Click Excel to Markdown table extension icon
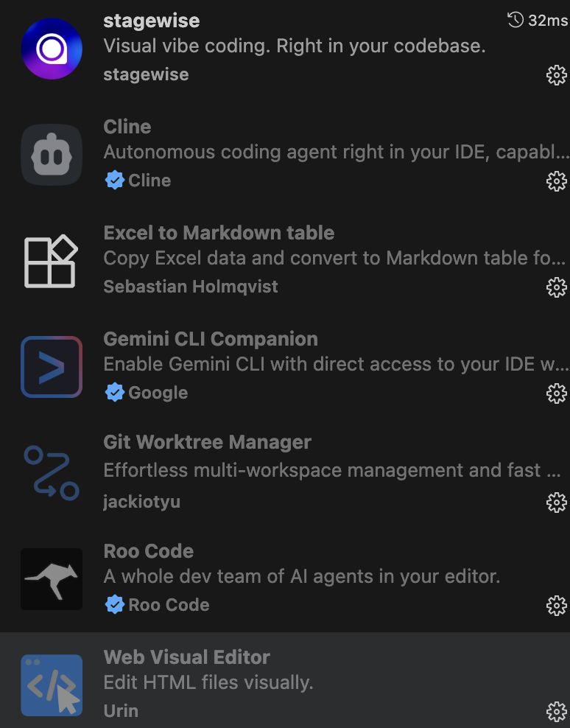Image resolution: width=570 pixels, height=728 pixels. 52,261
